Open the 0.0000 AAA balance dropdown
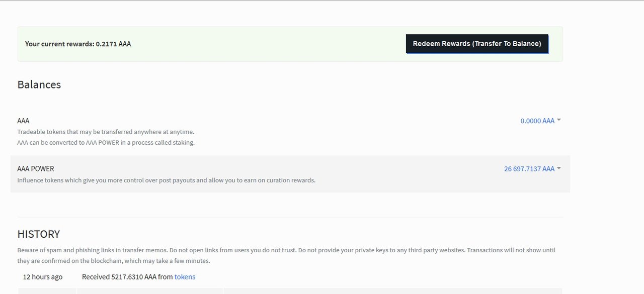The height and width of the screenshot is (294, 644). click(537, 121)
